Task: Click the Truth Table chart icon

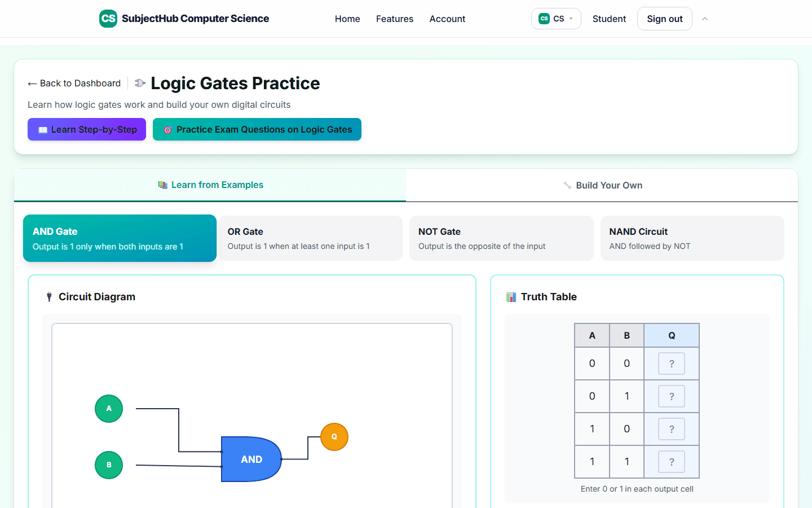Action: (x=511, y=297)
